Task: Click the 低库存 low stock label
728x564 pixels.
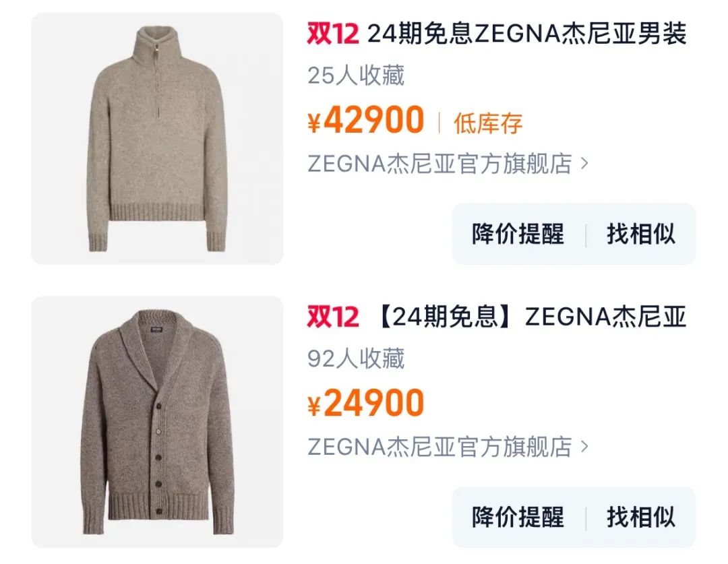Action: pyautogui.click(x=488, y=123)
